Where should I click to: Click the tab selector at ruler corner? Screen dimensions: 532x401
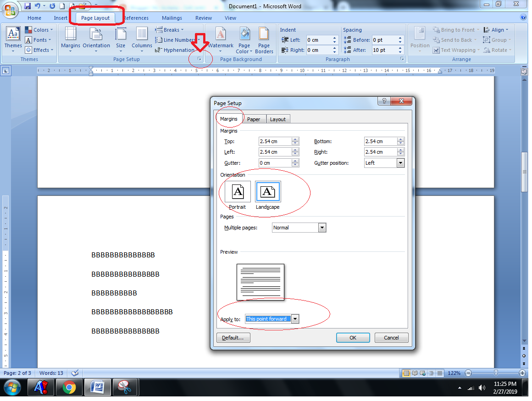pyautogui.click(x=6, y=71)
